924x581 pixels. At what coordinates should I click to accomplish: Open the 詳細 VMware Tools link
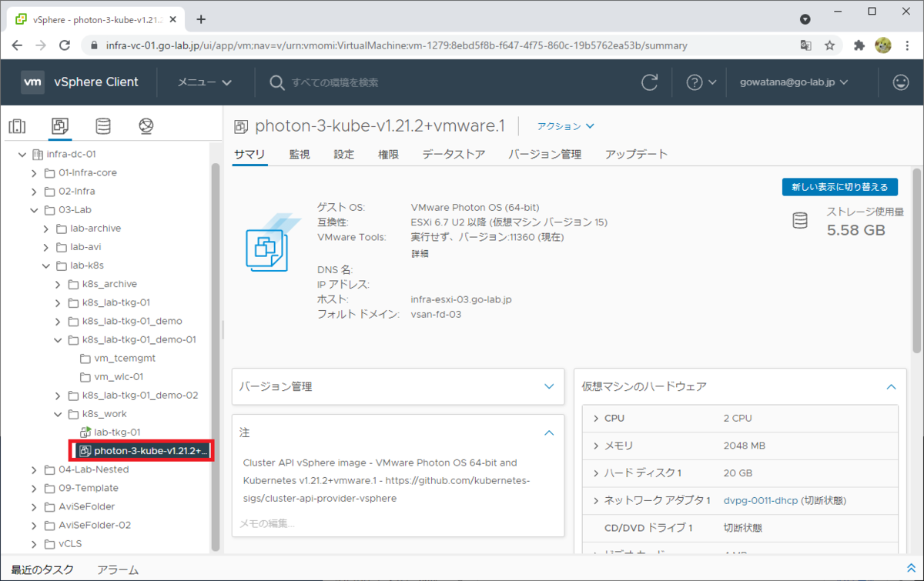[x=420, y=253]
